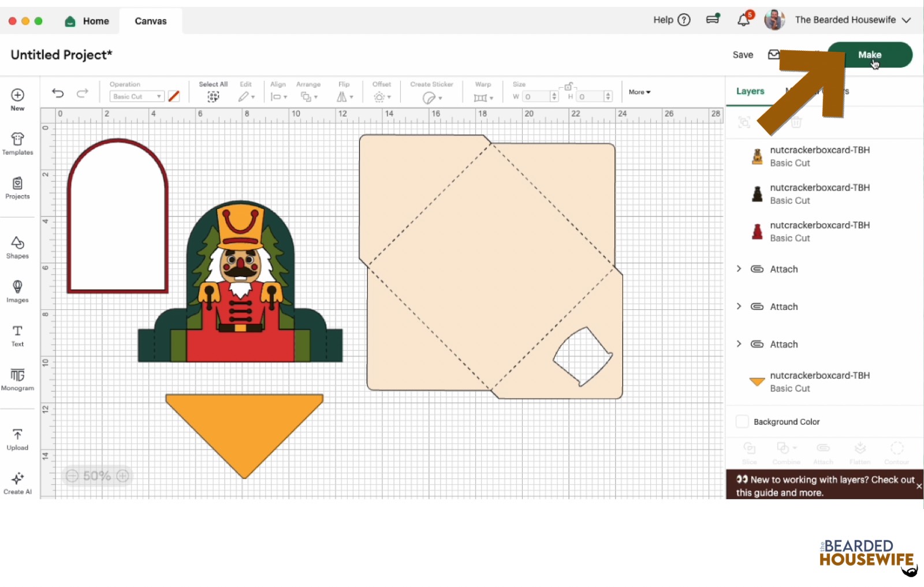Select the Layers panel tab
The width and height of the screenshot is (924, 587).
click(x=750, y=91)
